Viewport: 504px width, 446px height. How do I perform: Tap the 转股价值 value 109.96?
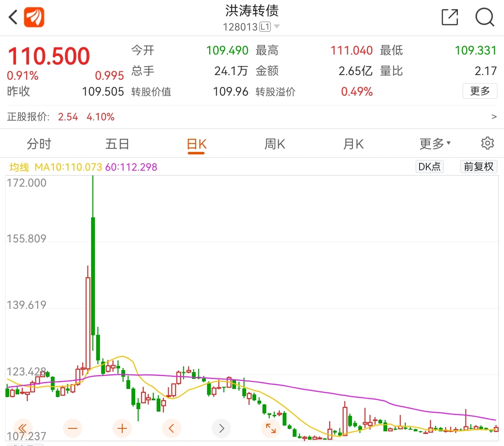pyautogui.click(x=231, y=91)
